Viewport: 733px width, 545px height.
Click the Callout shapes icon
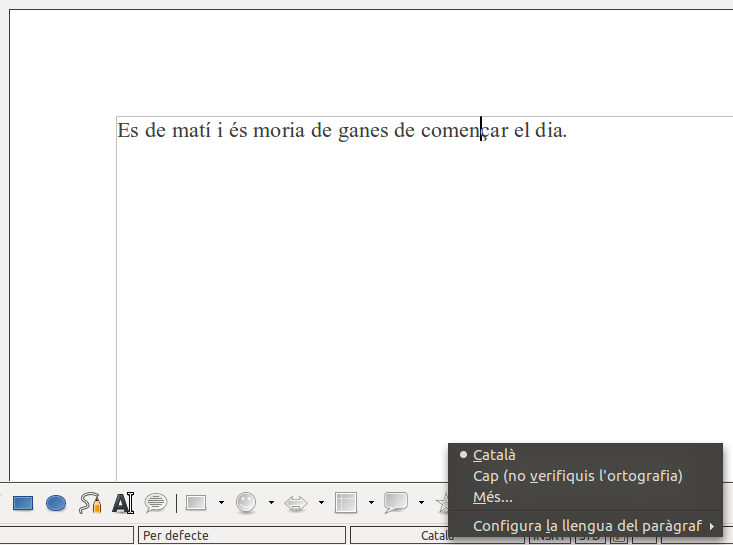tap(396, 503)
